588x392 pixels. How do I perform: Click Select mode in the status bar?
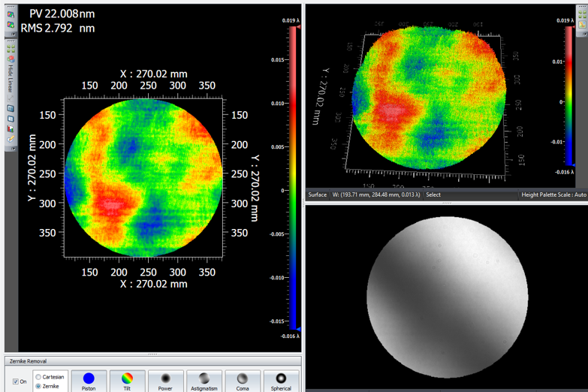tap(433, 194)
